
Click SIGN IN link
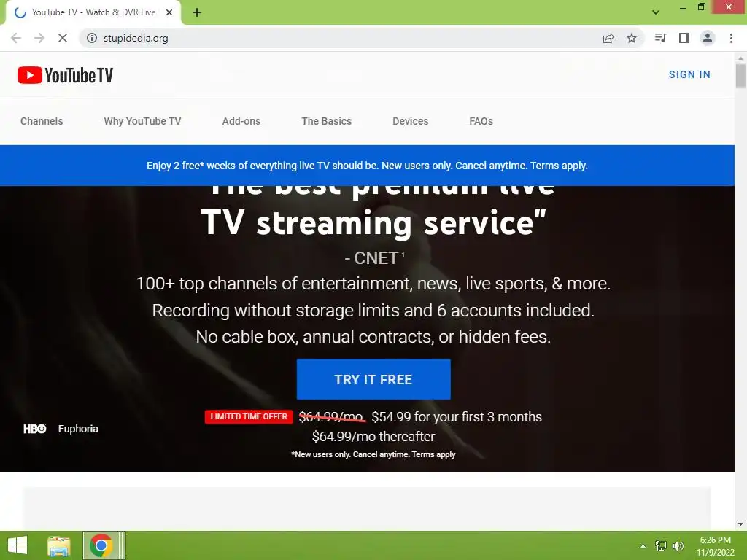point(689,75)
